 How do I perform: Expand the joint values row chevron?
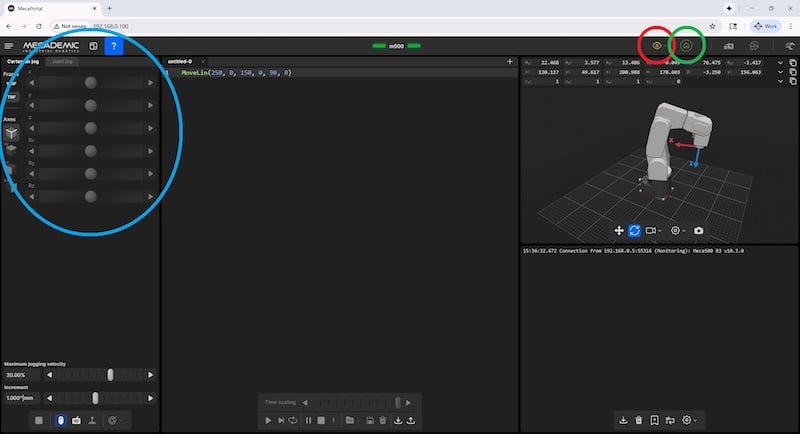tap(780, 63)
